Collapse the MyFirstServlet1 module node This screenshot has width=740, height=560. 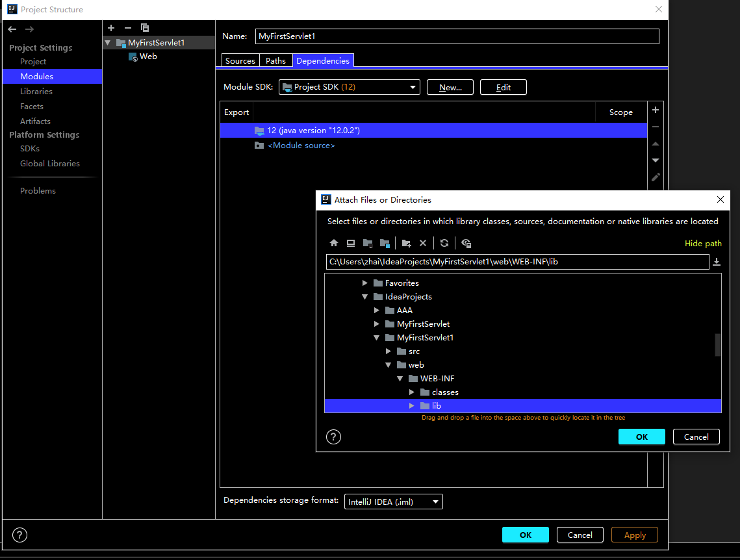pos(108,42)
